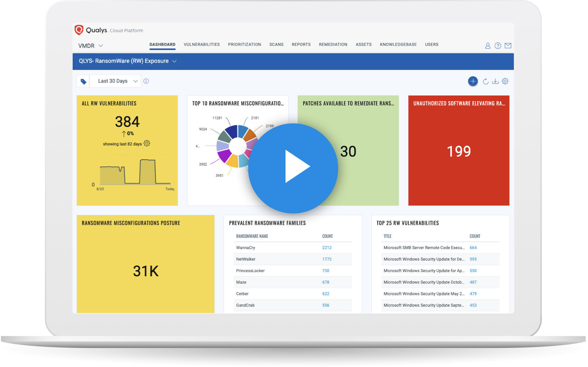This screenshot has height=367, width=588.
Task: Click the Microsoft Windows Security Update Septe... title
Action: pyautogui.click(x=424, y=305)
